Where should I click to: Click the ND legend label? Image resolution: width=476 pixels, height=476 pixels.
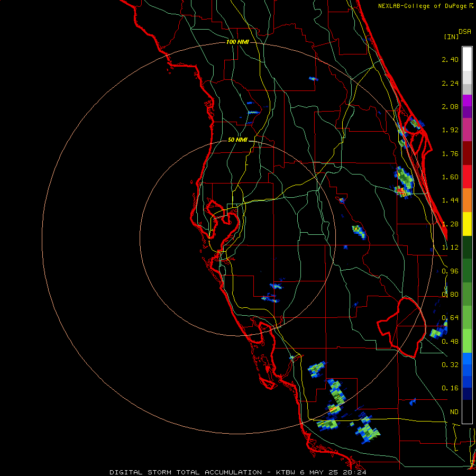[x=454, y=412]
